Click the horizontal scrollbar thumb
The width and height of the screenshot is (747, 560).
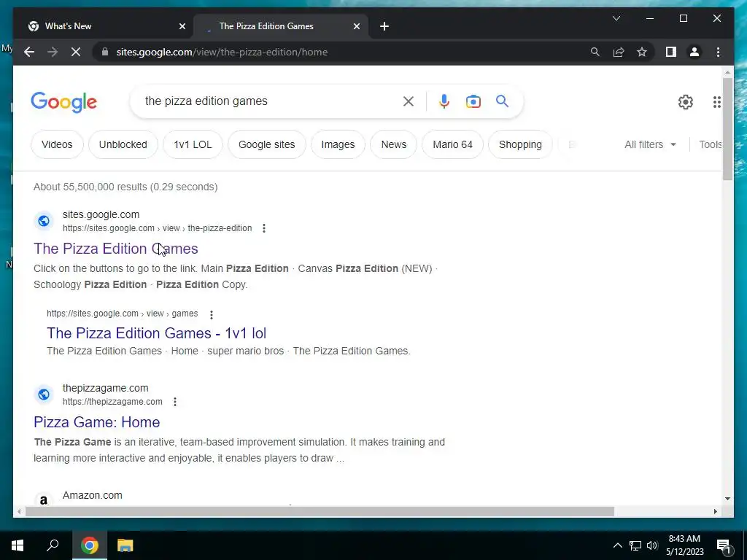coord(320,511)
